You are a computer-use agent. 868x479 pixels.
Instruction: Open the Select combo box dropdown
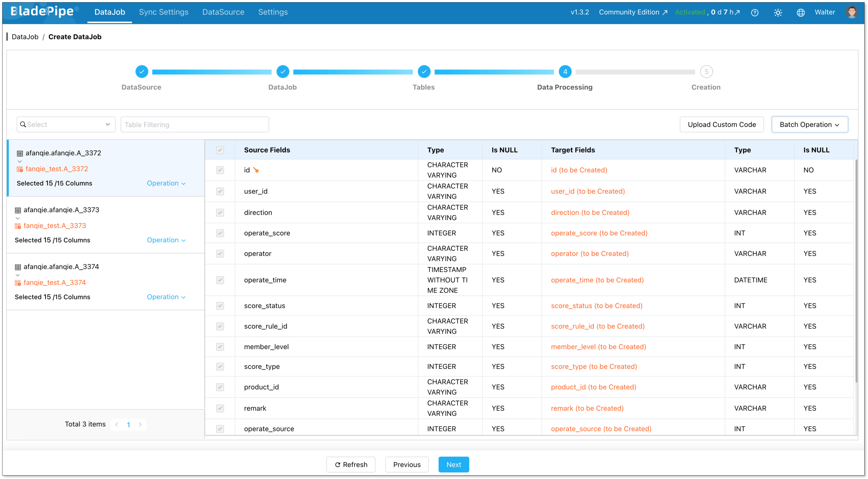pyautogui.click(x=66, y=125)
